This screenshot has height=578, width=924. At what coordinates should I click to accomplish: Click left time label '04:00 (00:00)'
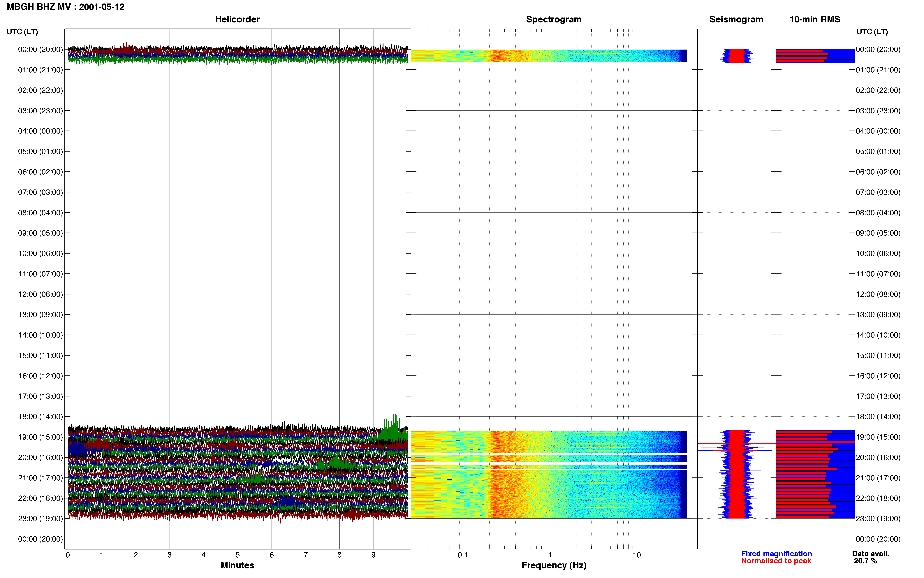pos(41,131)
